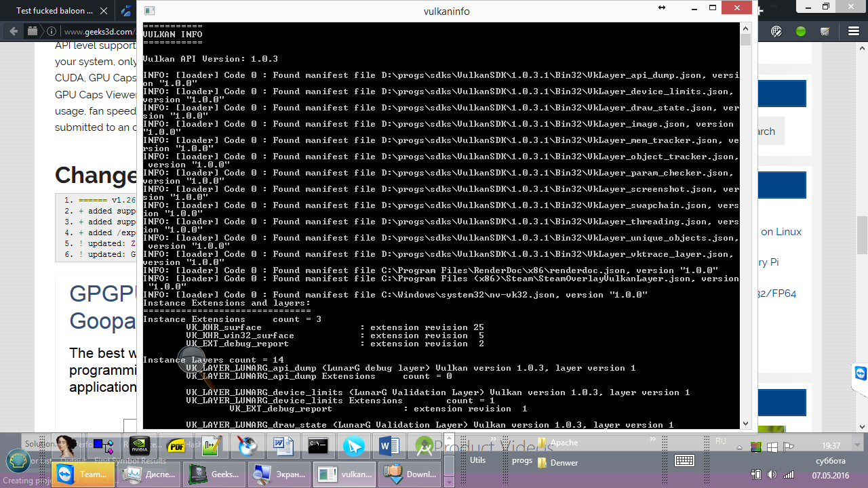Click the vulkaninfo console scrollbar thumb
The height and width of the screenshot is (488, 868).
746,39
